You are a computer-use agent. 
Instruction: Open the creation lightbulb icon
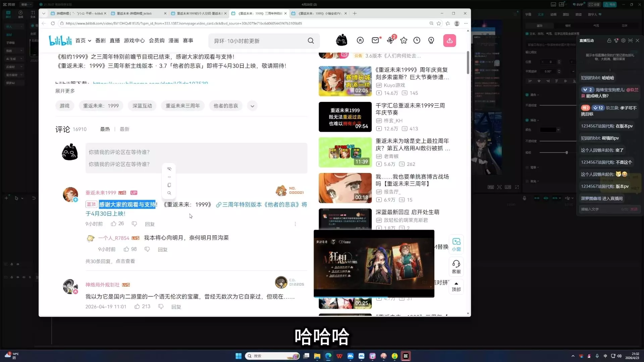coord(431,40)
